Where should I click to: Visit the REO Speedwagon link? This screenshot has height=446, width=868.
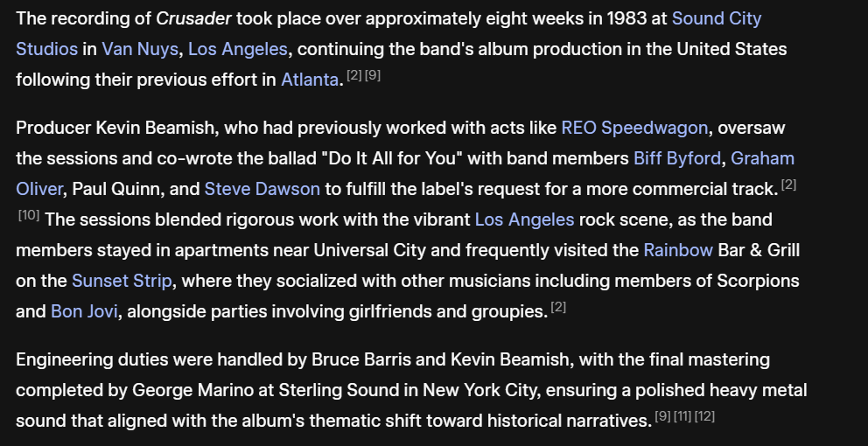[x=634, y=128]
